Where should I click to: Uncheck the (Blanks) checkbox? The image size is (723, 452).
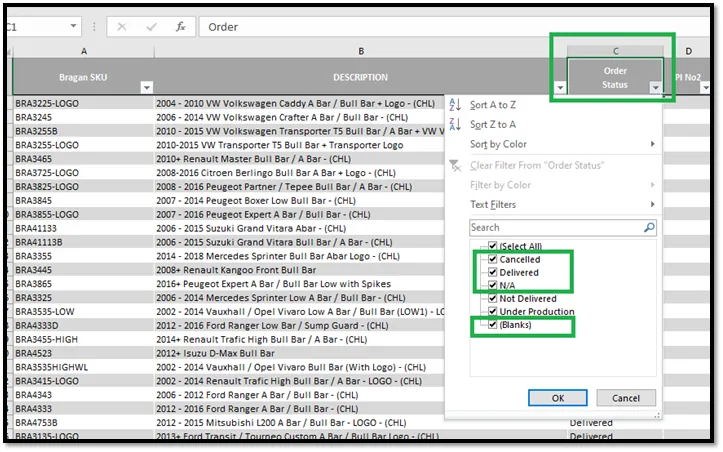(492, 324)
